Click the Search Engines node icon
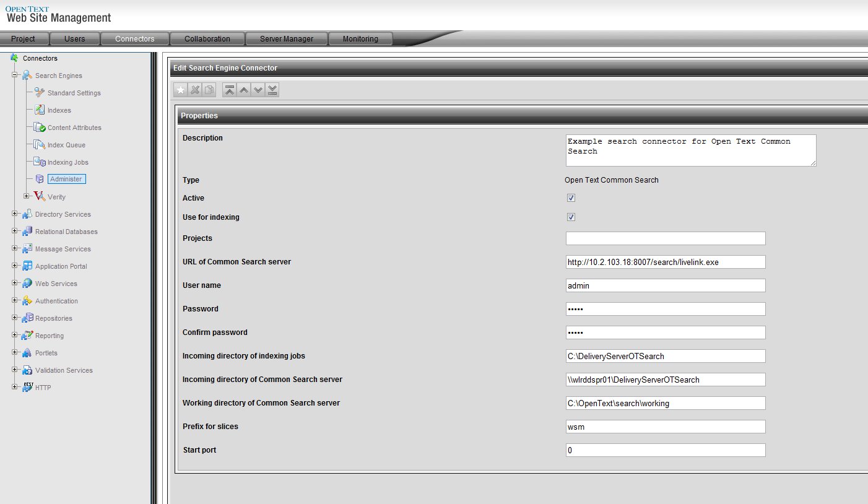This screenshot has width=868, height=504. pyautogui.click(x=27, y=76)
